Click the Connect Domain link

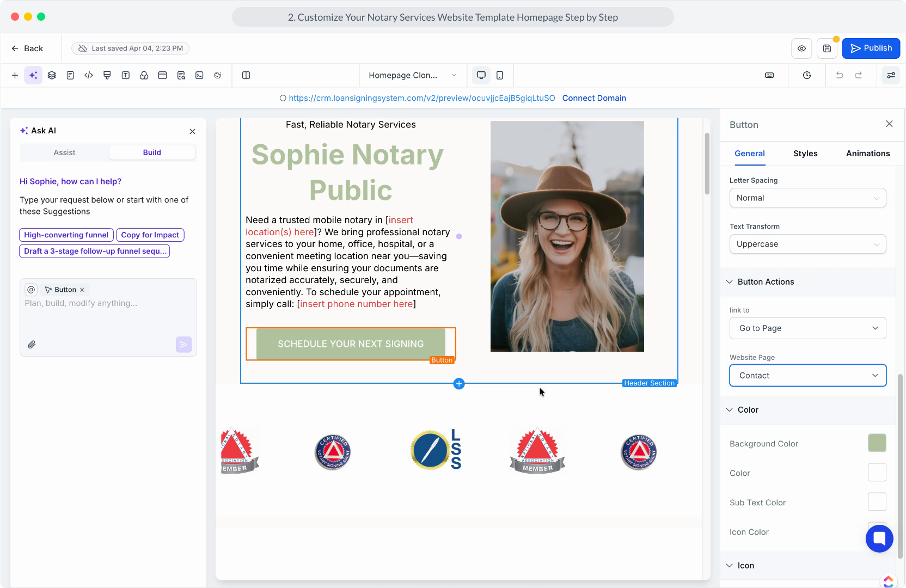coord(594,98)
